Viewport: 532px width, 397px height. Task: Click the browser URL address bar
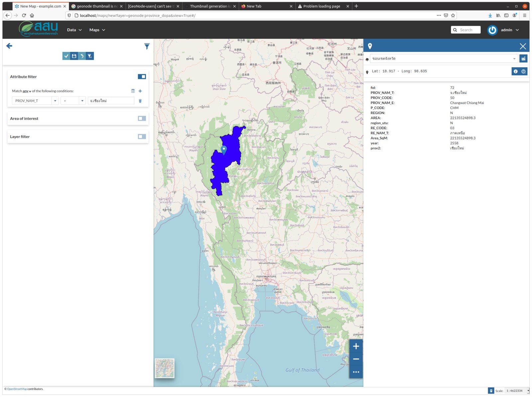(256, 15)
